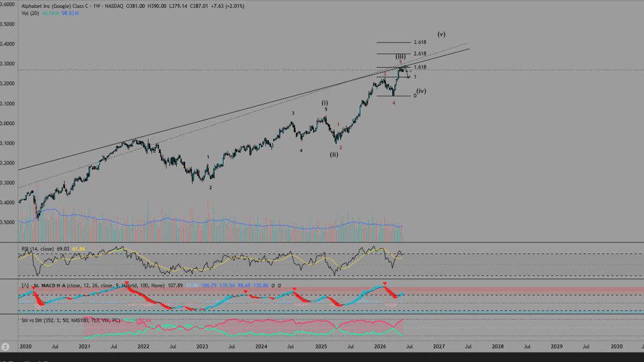Screen dimensions: 644x362
Task: Click 2026 on the time axis
Action: tap(379, 347)
